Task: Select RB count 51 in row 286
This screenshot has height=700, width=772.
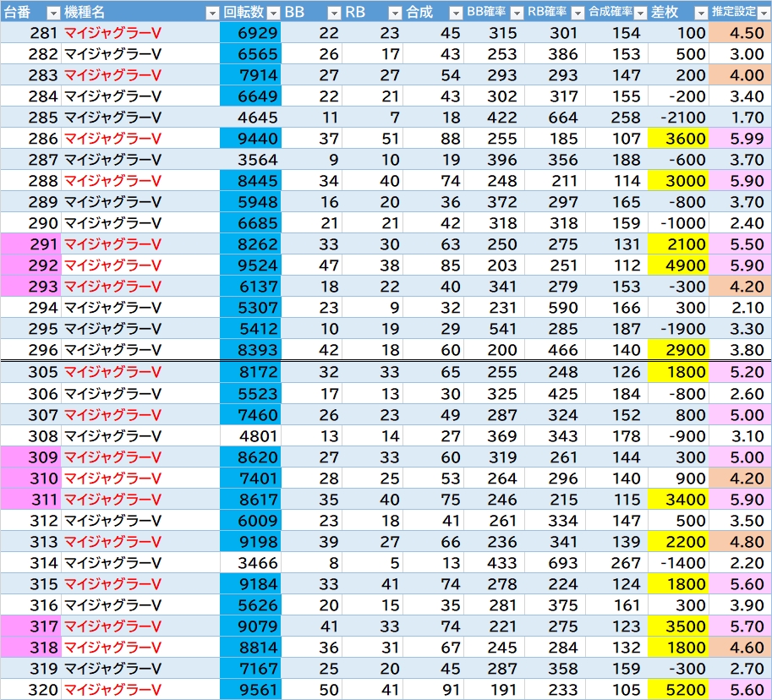Action: pos(372,139)
